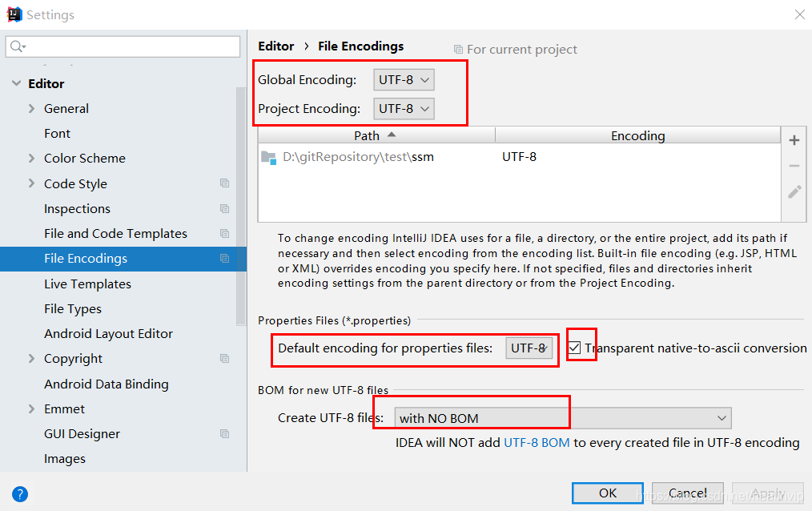
Task: Click the remove path minus icon
Action: tap(794, 166)
